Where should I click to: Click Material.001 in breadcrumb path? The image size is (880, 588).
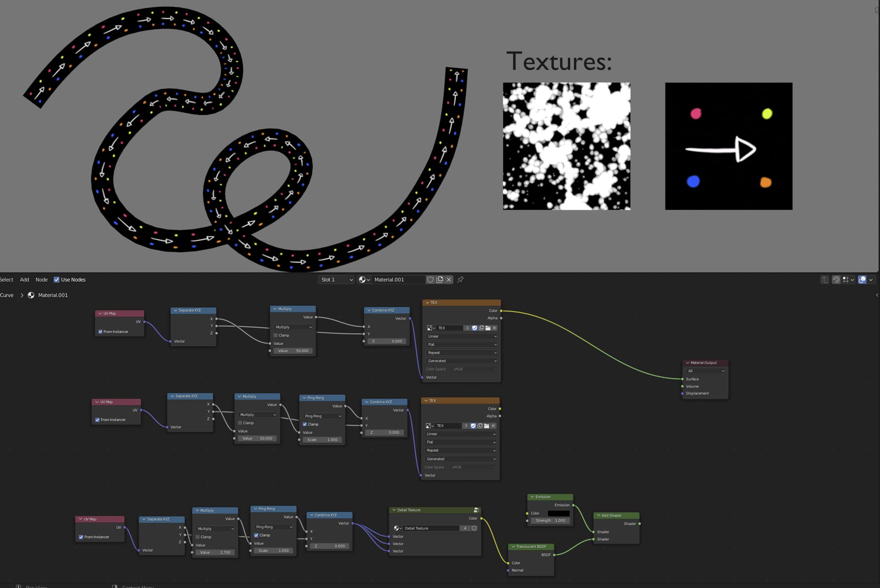pos(53,295)
